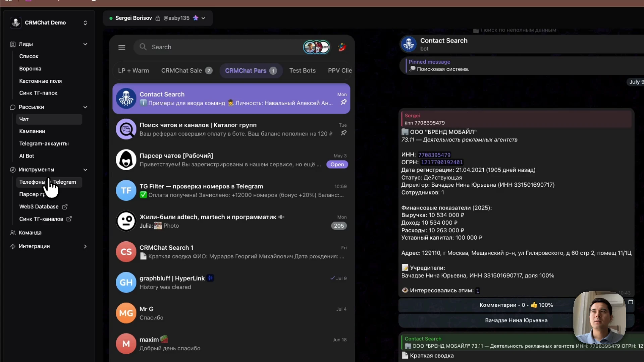
Task: Collapse the Инструменты section chevron
Action: 85,170
